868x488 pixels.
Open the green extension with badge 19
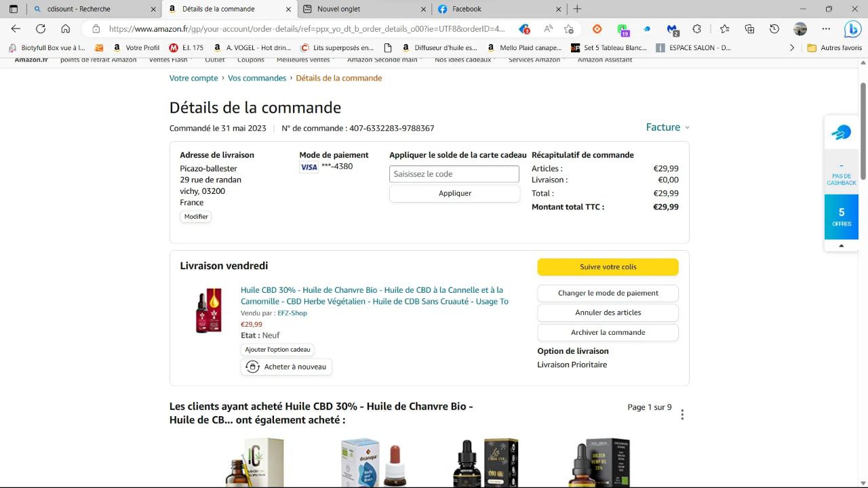623,29
